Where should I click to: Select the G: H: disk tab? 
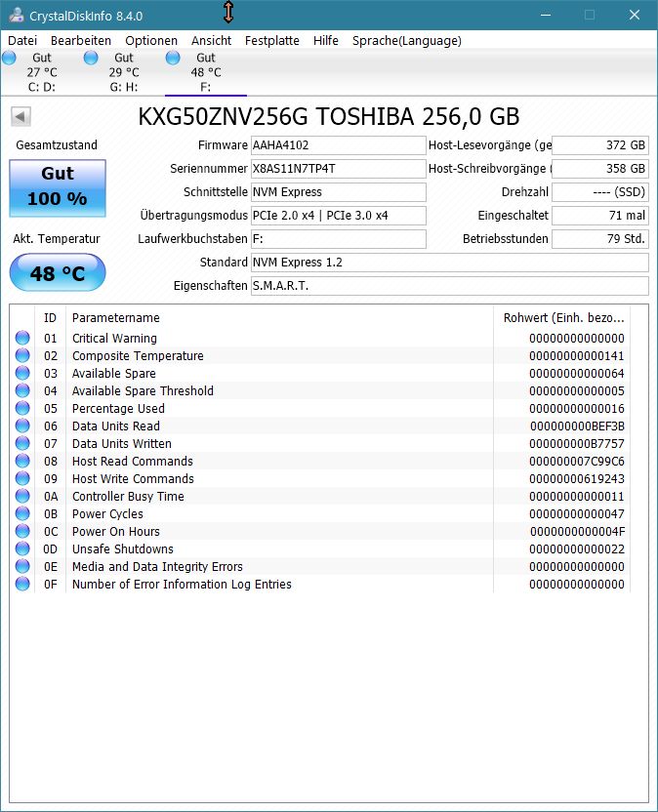123,72
